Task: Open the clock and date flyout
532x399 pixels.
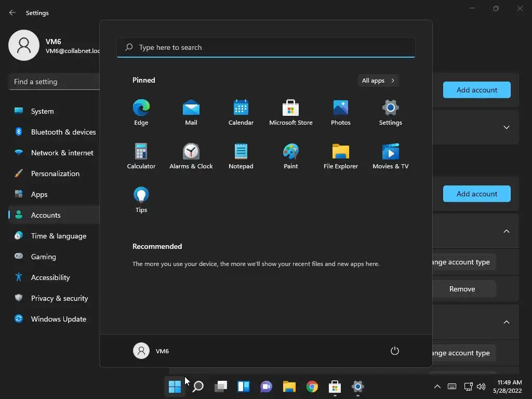Action: [x=508, y=387]
